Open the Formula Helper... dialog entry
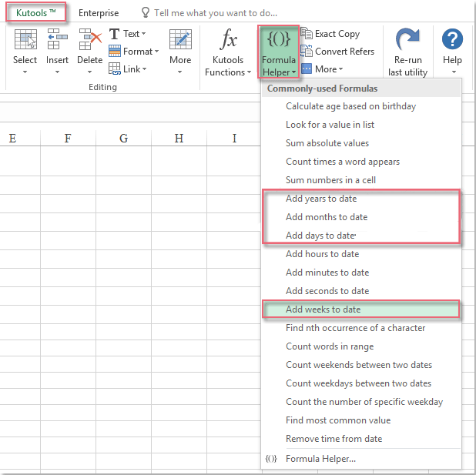Screen dimensions: 476x475 tap(361, 459)
